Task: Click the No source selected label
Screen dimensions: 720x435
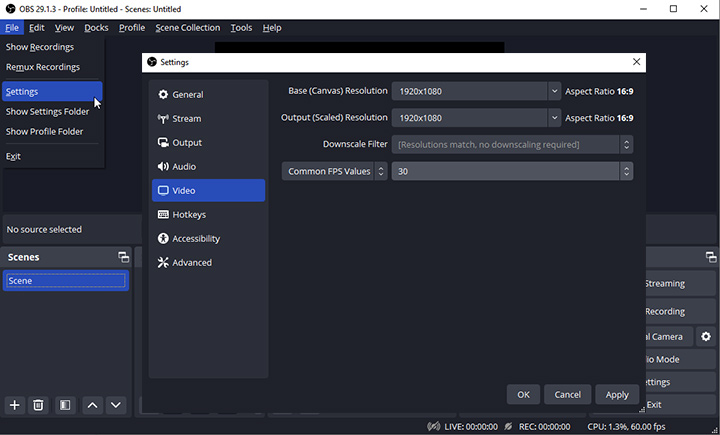Action: click(x=44, y=229)
